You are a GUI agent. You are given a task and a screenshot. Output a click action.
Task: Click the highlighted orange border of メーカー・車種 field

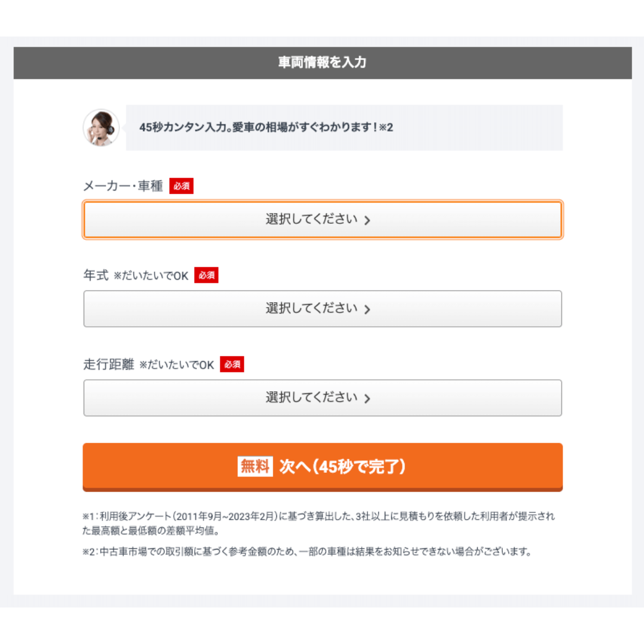[x=322, y=202]
